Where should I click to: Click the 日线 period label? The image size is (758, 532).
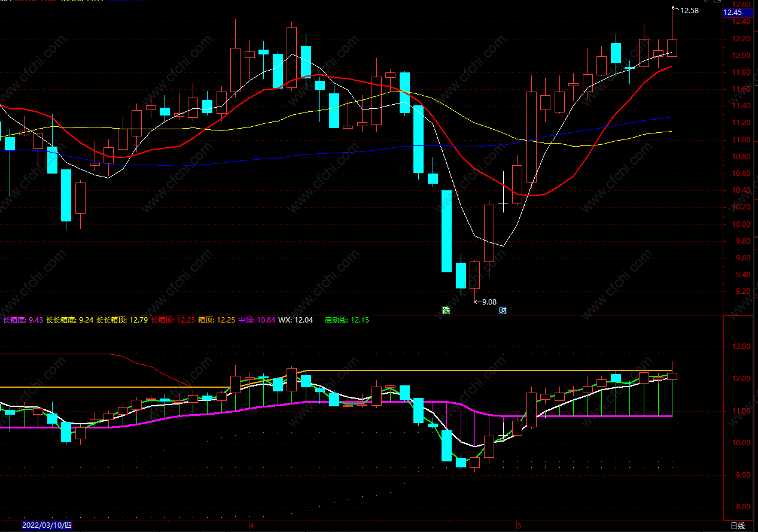pyautogui.click(x=738, y=526)
